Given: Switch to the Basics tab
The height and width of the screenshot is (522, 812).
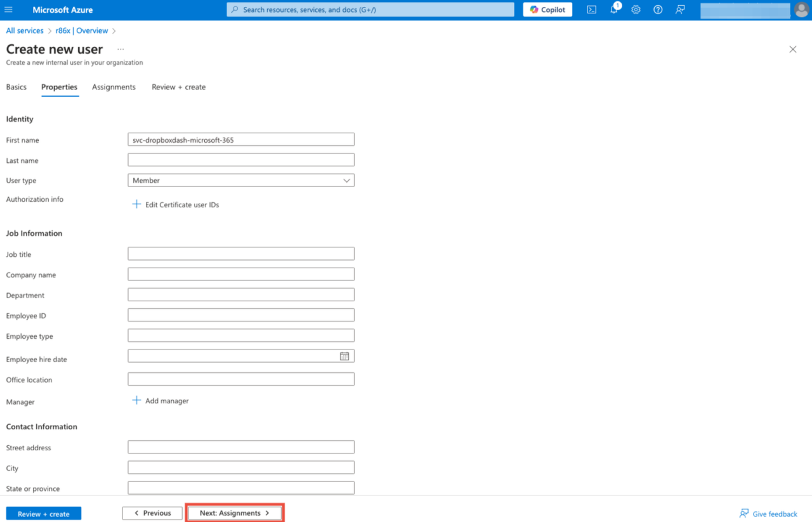Looking at the screenshot, I should 16,87.
